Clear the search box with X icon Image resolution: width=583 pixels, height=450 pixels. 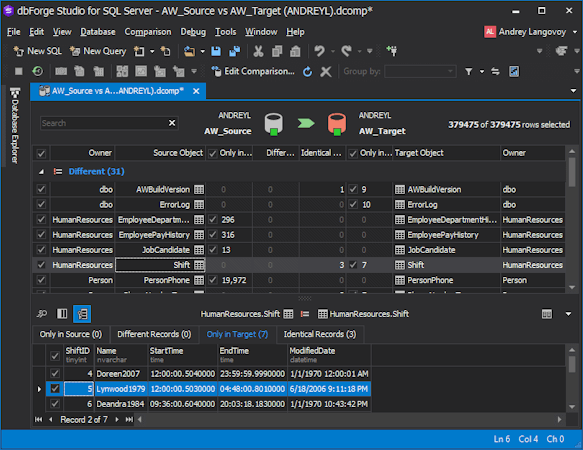172,123
